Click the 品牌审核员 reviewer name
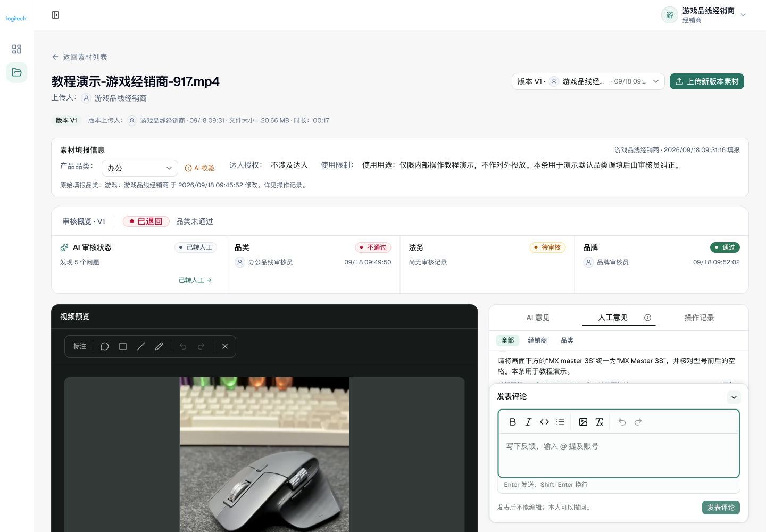 [613, 262]
